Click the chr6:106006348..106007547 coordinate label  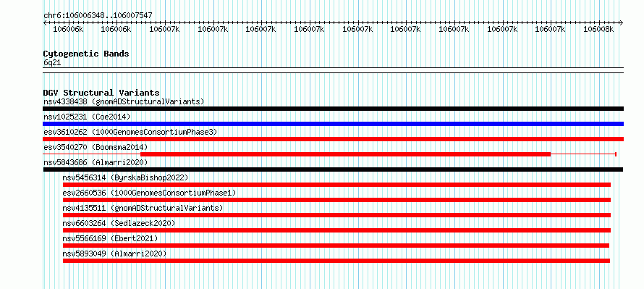(x=98, y=15)
